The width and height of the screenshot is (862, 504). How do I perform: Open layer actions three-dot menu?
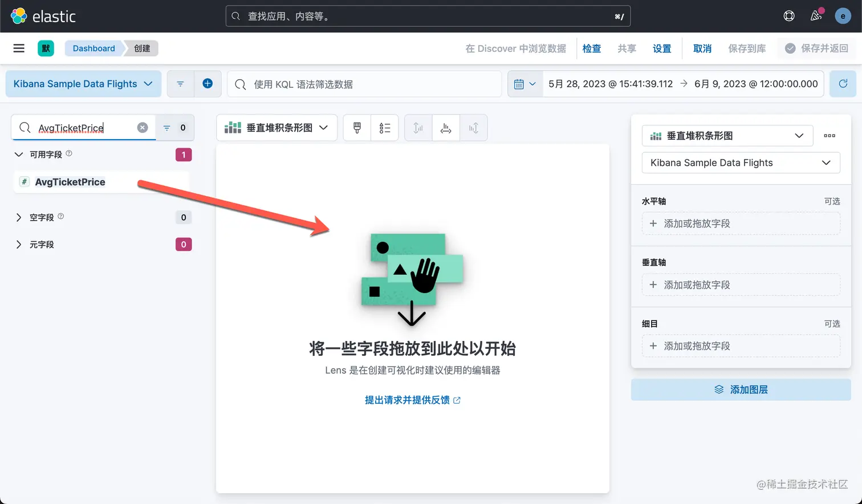(830, 136)
